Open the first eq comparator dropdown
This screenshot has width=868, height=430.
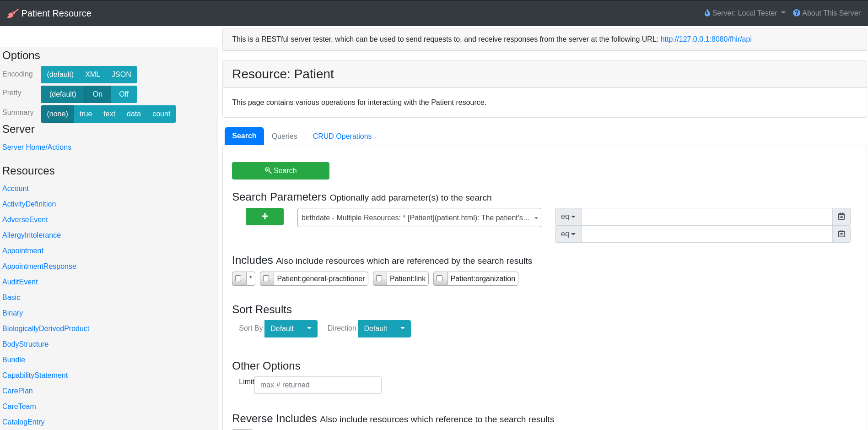pos(568,217)
